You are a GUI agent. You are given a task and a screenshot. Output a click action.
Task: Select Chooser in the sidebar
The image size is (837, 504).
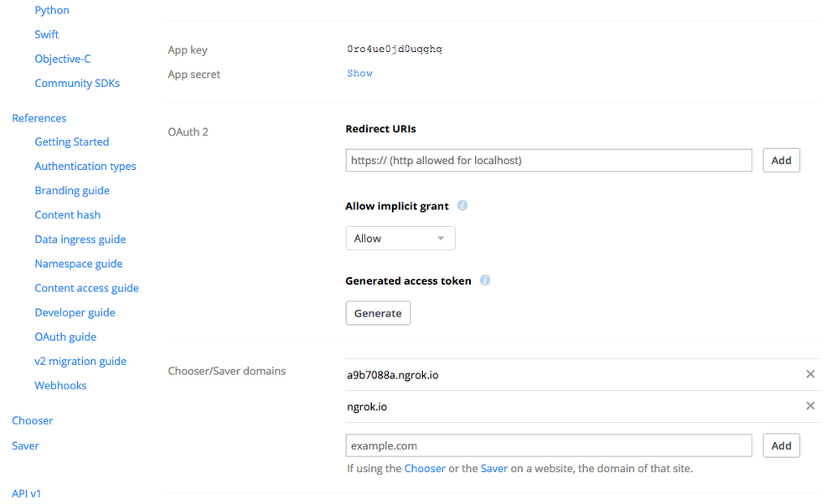32,419
